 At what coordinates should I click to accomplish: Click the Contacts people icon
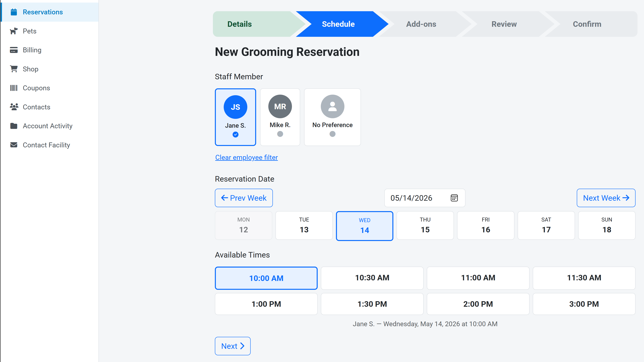[14, 107]
